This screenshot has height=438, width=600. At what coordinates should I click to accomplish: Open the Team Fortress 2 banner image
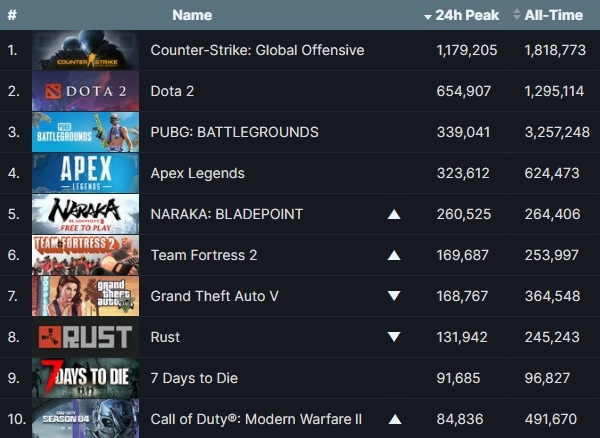click(x=85, y=255)
